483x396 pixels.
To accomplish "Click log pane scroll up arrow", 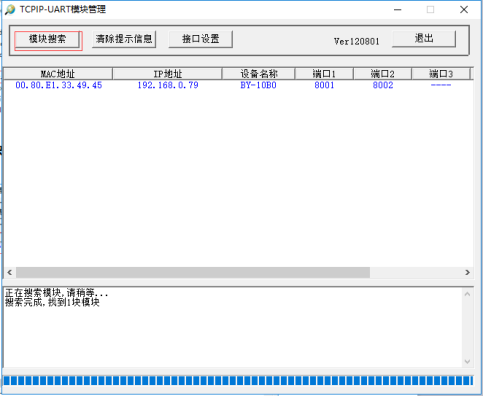I will (x=467, y=294).
